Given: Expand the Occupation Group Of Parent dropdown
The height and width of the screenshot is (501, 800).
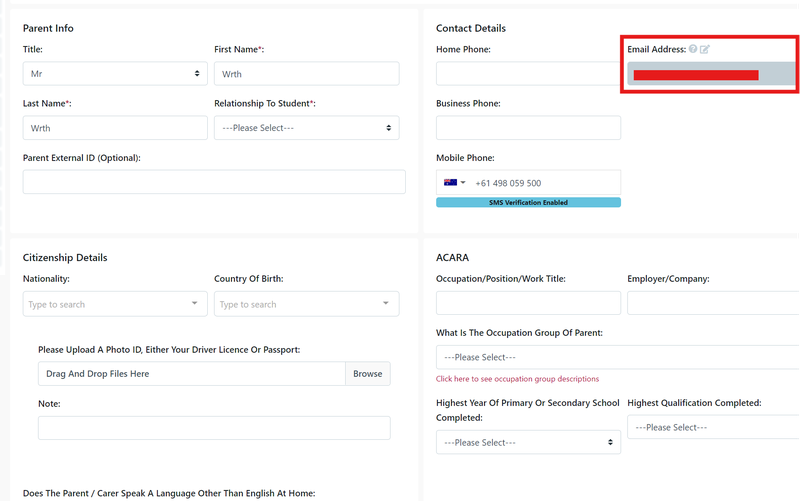Looking at the screenshot, I should point(618,357).
